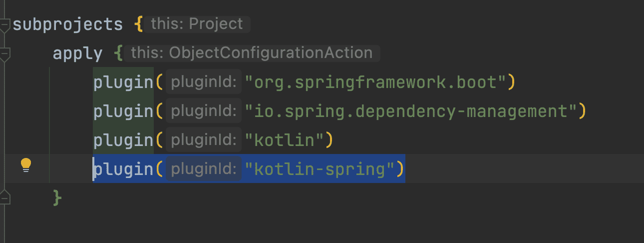Collapse the apply block fold marker

coord(4,53)
